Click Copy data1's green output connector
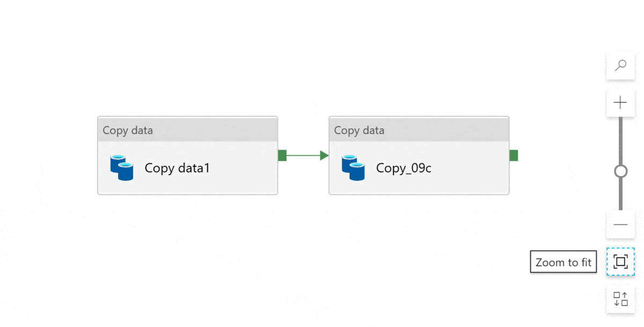The height and width of the screenshot is (327, 644). coord(282,155)
